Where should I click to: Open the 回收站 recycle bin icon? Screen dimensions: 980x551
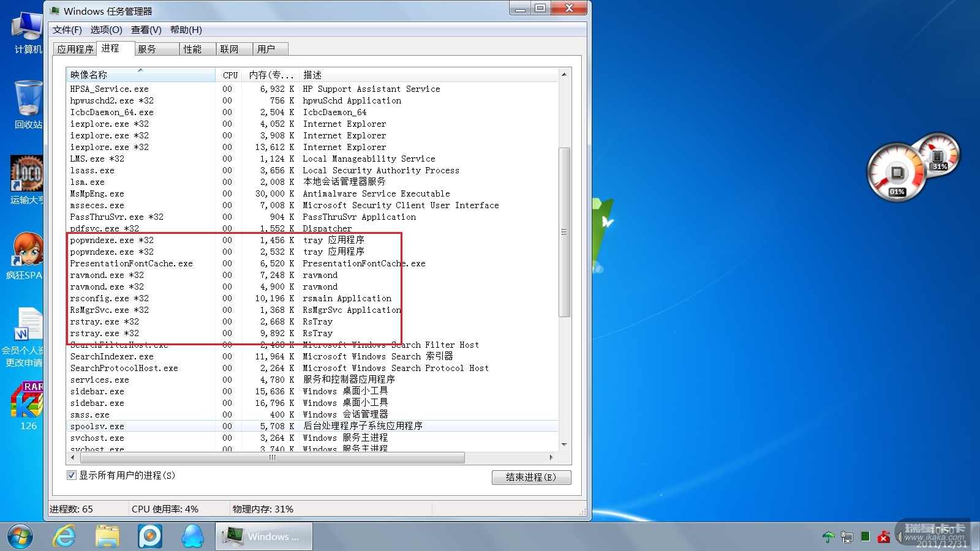click(x=28, y=105)
